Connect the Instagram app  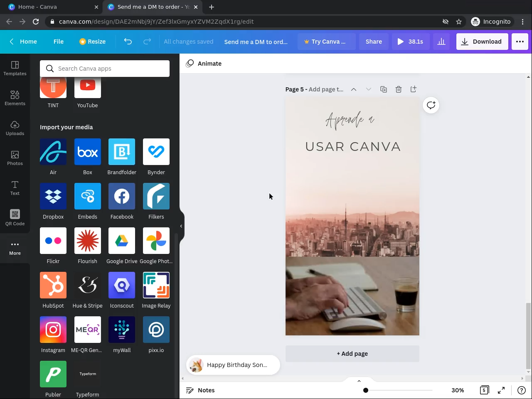(x=53, y=330)
